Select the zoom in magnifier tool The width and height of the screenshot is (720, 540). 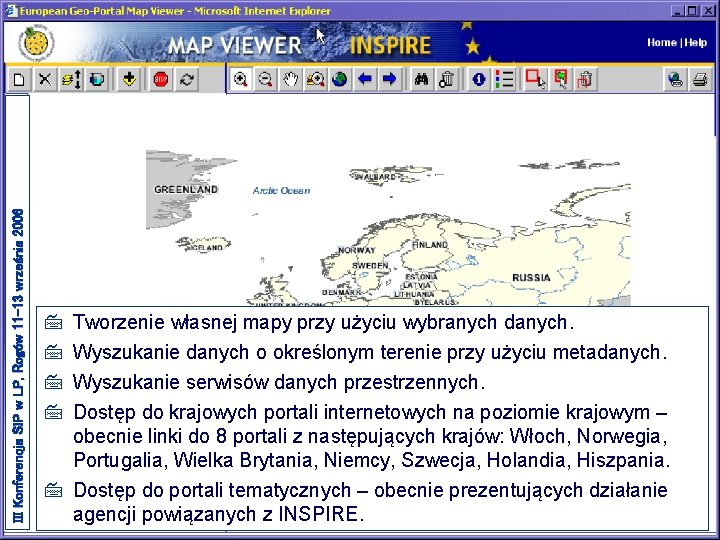pos(241,80)
